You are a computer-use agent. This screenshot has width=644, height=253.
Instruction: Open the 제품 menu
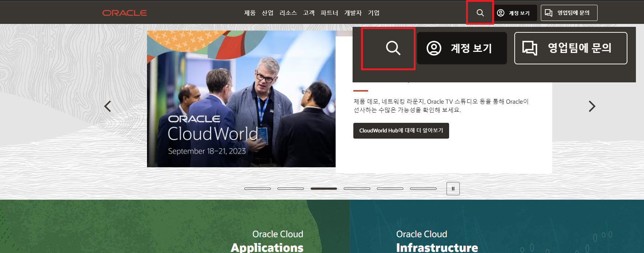coord(250,13)
